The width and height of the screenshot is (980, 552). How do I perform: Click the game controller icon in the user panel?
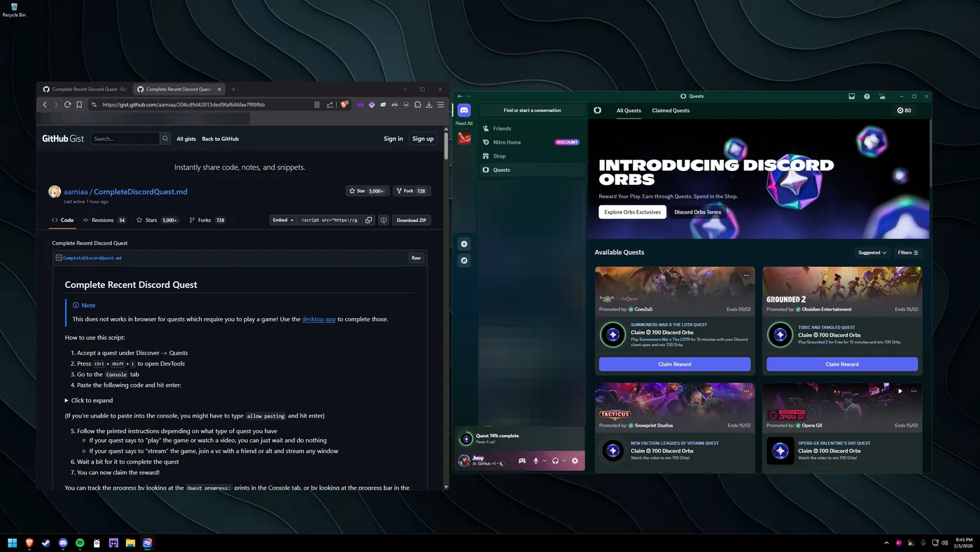tap(521, 460)
